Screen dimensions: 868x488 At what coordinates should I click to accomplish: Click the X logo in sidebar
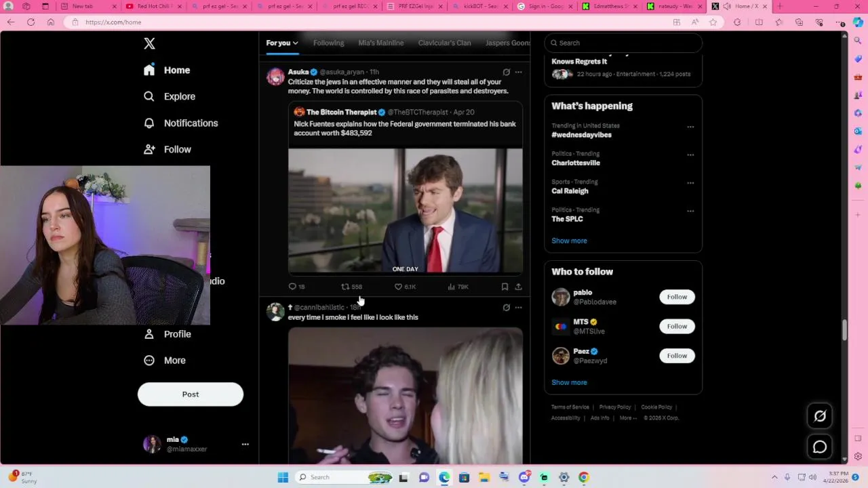click(x=150, y=43)
